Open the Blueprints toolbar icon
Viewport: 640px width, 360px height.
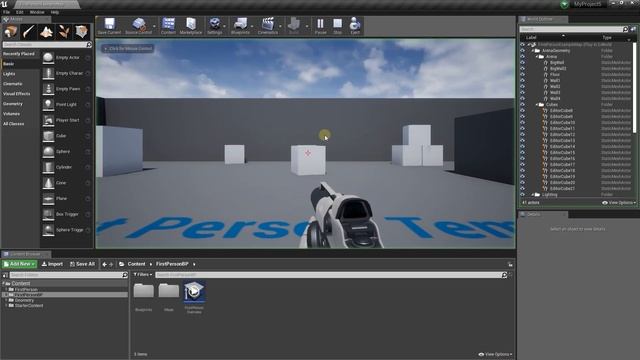(240, 26)
